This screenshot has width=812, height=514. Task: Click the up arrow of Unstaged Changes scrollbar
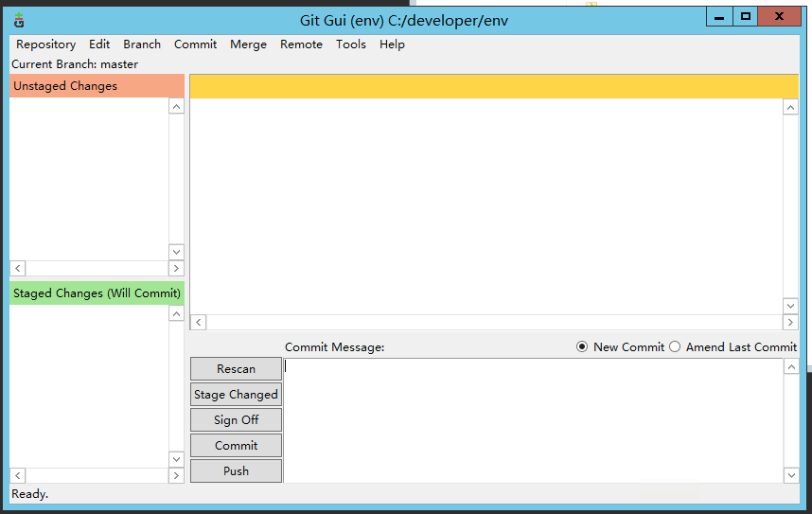point(177,107)
